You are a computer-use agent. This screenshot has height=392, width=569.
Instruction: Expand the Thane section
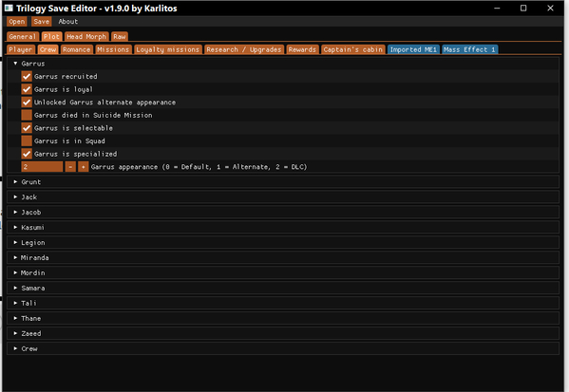coord(283,318)
